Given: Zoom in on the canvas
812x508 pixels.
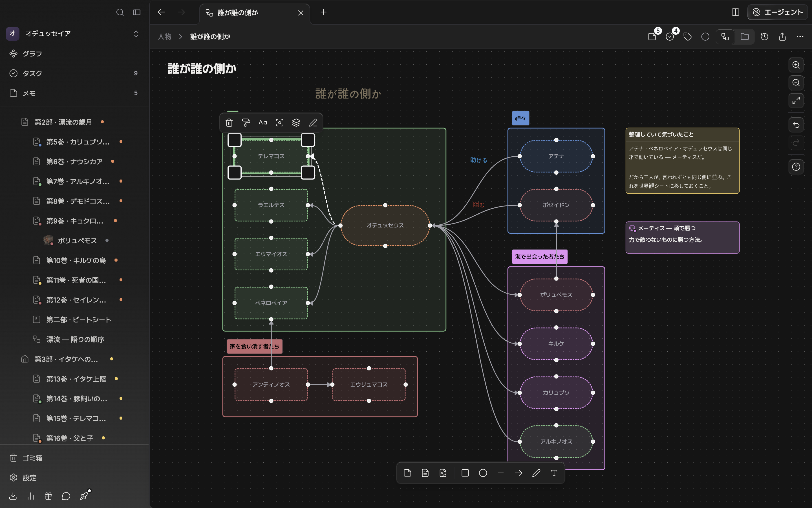Looking at the screenshot, I should click(x=796, y=65).
